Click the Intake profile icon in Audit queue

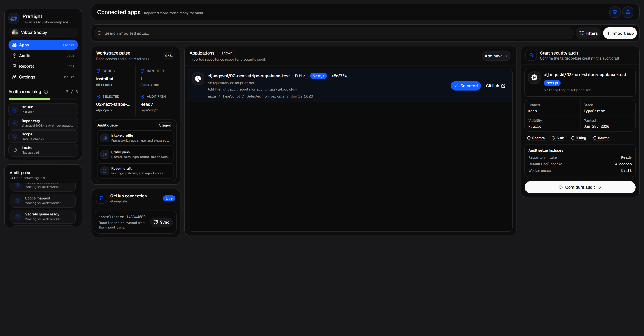pos(105,138)
